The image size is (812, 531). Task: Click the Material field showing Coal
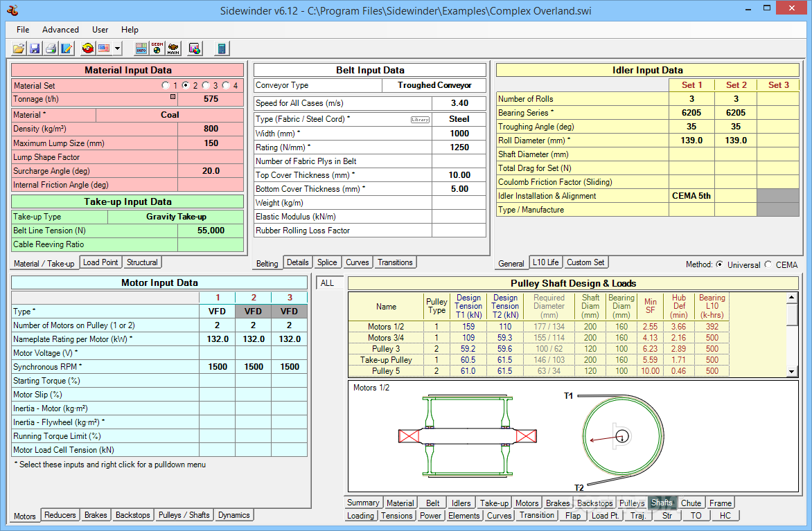point(169,115)
